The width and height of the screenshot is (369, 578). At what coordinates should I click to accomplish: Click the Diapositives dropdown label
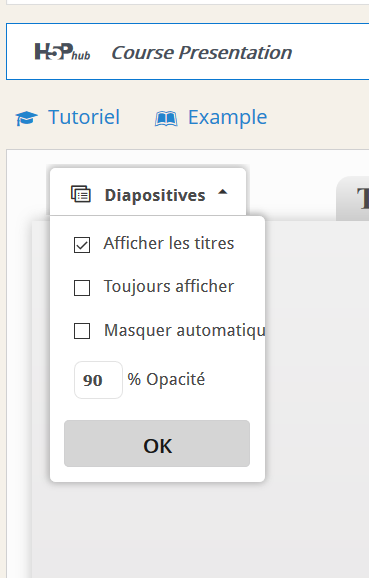click(x=155, y=195)
